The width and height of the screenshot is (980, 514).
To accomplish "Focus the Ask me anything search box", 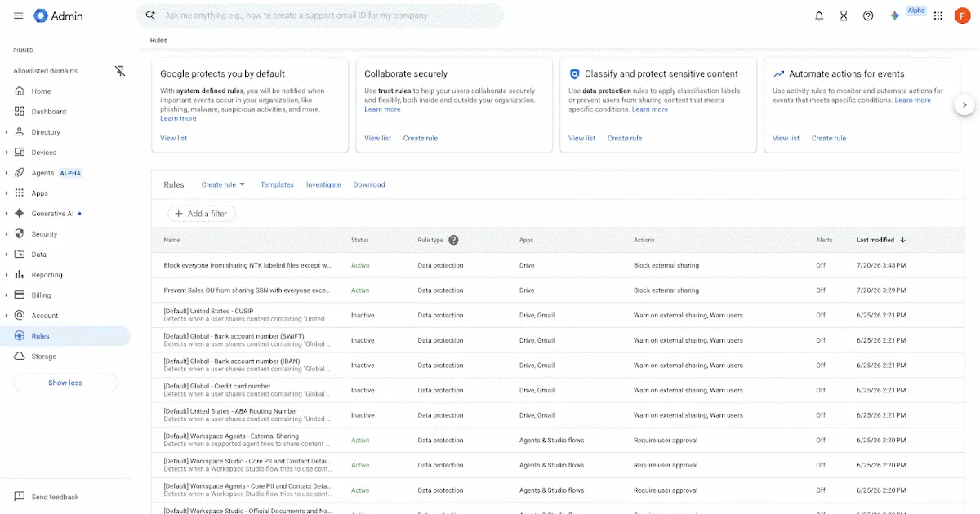I will [x=320, y=16].
